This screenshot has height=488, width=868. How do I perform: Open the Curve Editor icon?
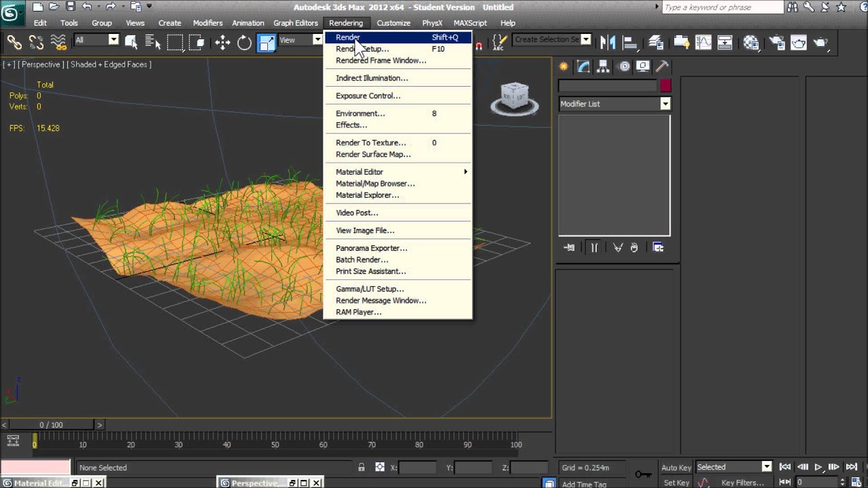(703, 42)
